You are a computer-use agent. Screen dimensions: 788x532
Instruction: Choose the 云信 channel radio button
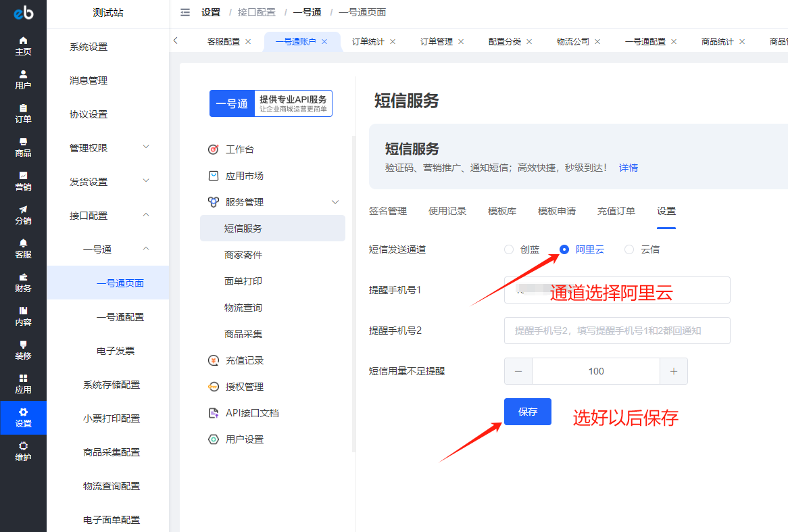[x=629, y=249]
